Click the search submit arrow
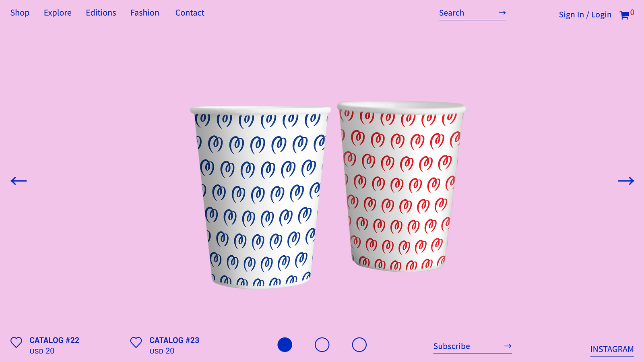Screen dimensions: 644x362 click(x=502, y=13)
